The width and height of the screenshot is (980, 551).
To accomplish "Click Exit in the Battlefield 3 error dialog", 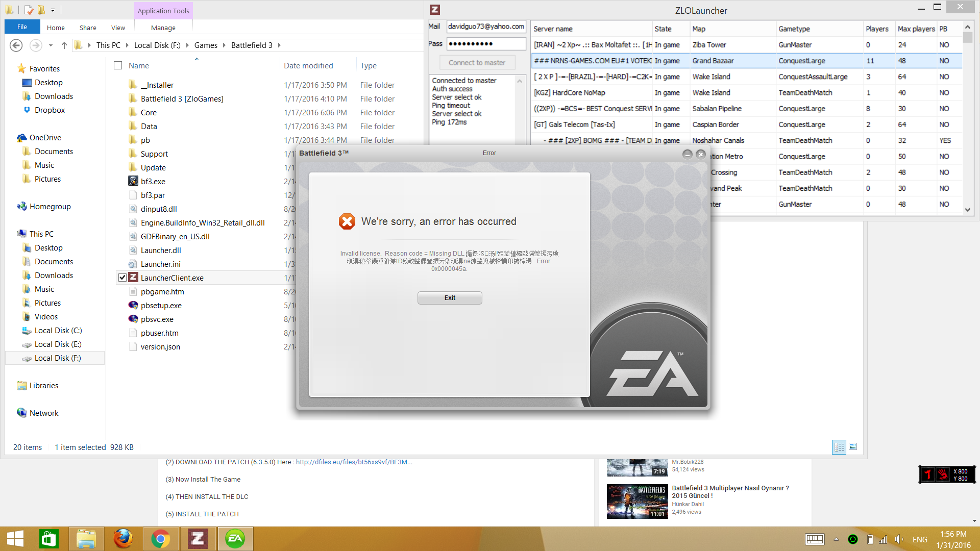I will coord(450,298).
